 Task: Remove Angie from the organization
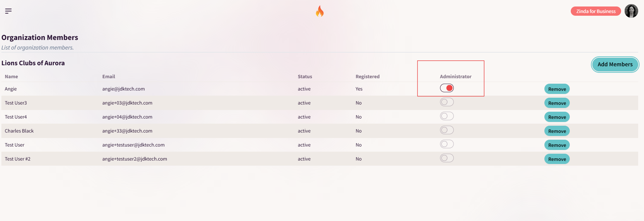(557, 89)
